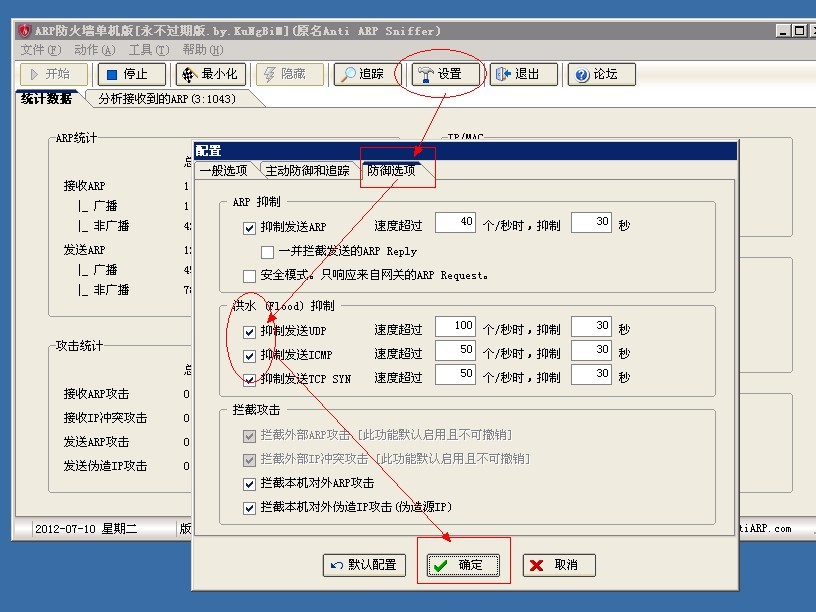
Task: Maximize the ARP firewall main window
Action: click(x=799, y=31)
